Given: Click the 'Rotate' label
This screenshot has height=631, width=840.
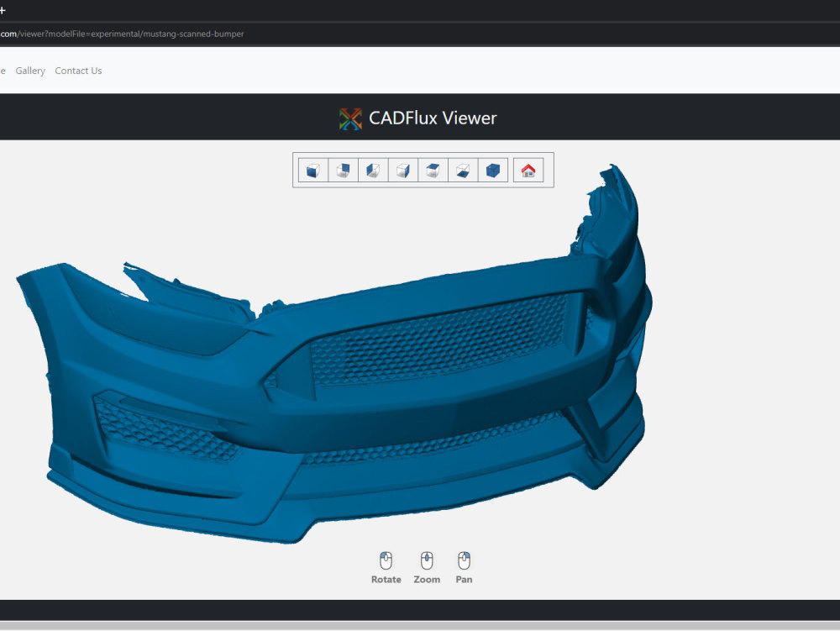Looking at the screenshot, I should (x=386, y=580).
